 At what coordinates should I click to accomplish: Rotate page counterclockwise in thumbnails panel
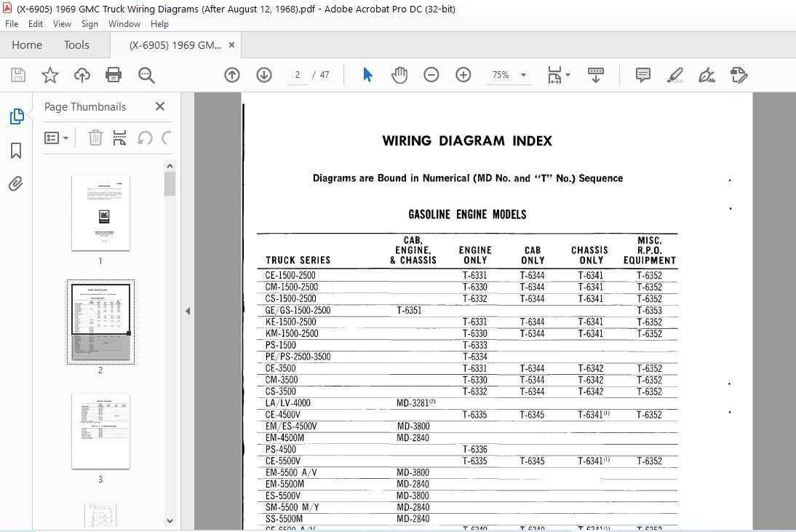click(x=145, y=138)
